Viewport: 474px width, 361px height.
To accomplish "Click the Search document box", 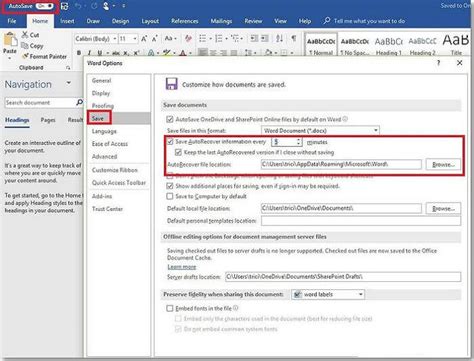I will pyautogui.click(x=40, y=103).
